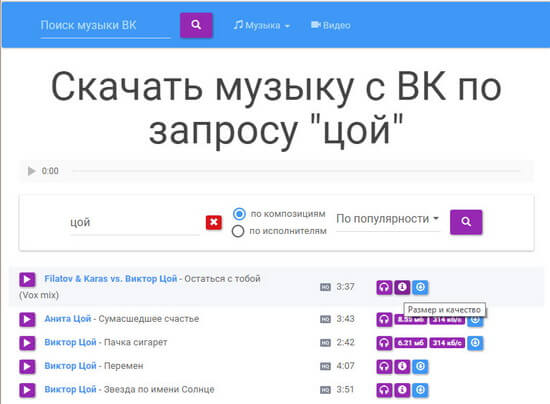Focus the Поиск музыки ВК search field
Screen dimensions: 550x404
[105, 26]
